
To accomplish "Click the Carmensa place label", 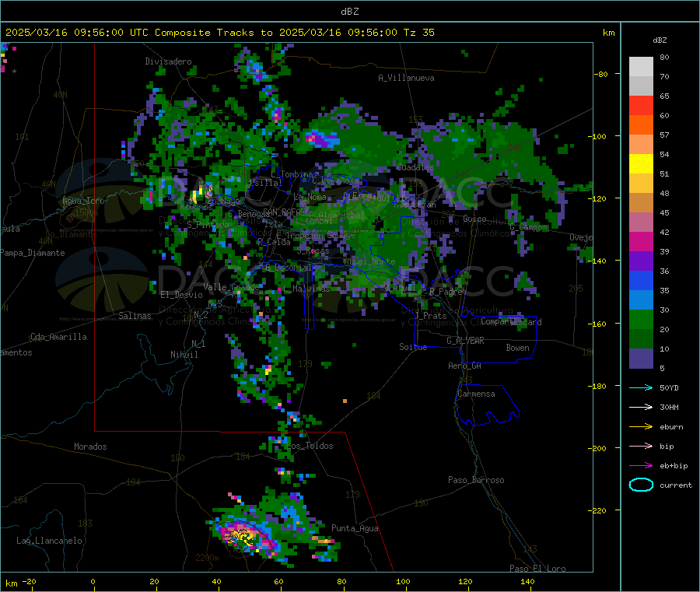I will tap(476, 394).
